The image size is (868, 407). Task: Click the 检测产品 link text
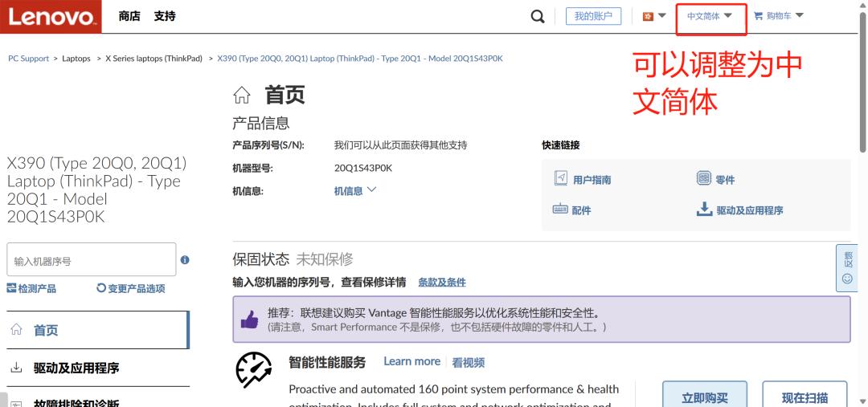[x=37, y=289]
